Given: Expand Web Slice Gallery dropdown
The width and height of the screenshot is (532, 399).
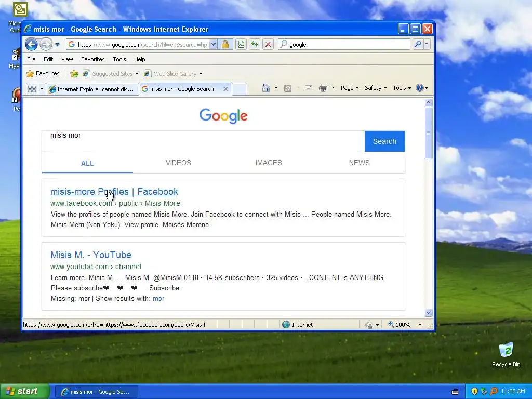Looking at the screenshot, I should tap(201, 74).
